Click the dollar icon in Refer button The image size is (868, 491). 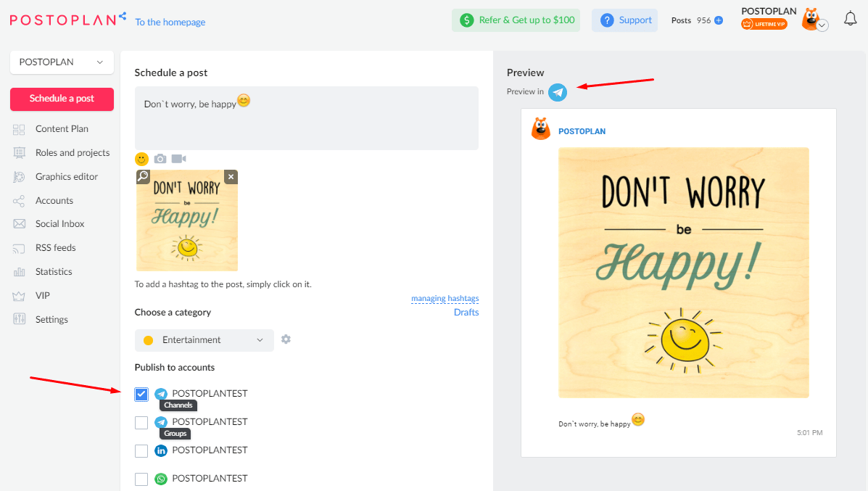pos(467,20)
